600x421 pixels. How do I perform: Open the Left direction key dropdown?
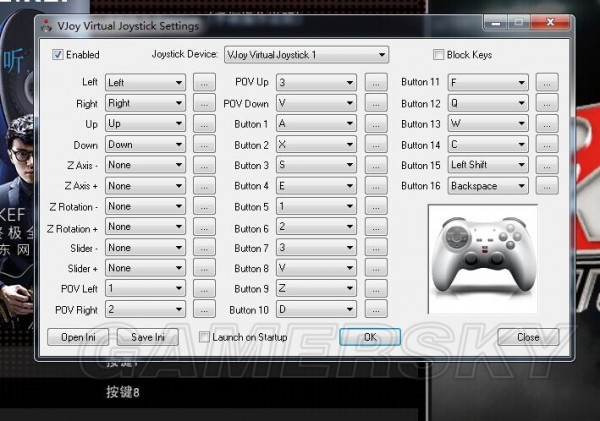pyautogui.click(x=145, y=82)
